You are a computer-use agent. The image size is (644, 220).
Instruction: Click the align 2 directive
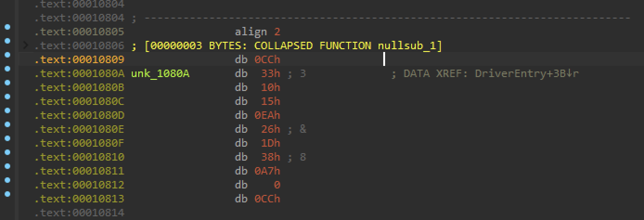pyautogui.click(x=258, y=32)
